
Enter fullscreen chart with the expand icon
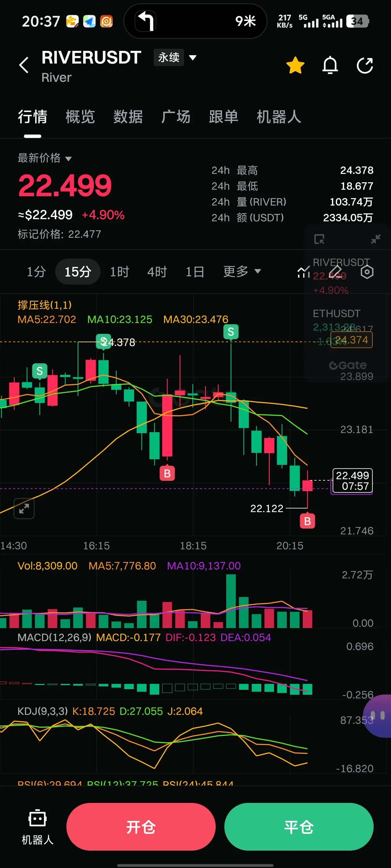tap(24, 508)
